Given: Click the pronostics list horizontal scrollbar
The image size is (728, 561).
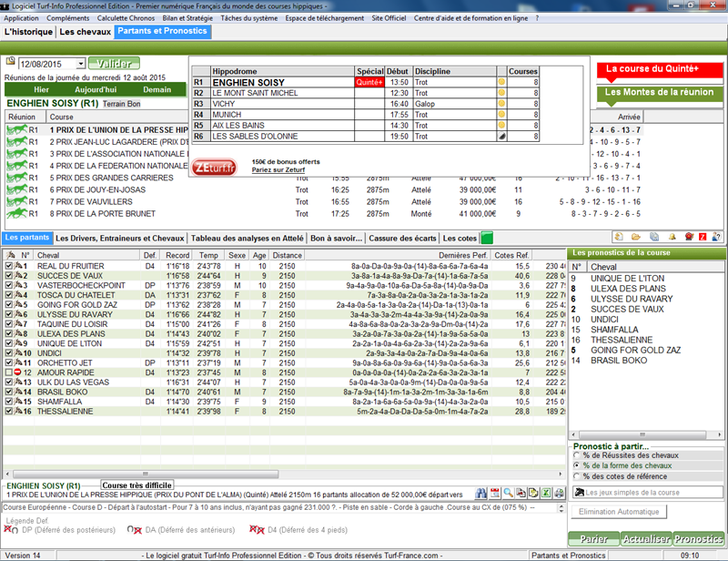Looking at the screenshot, I should 647,434.
